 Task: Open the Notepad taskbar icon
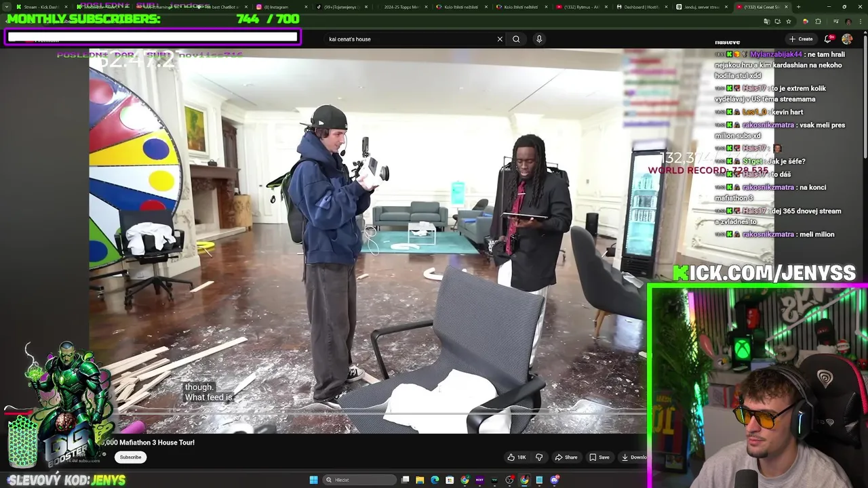(540, 480)
